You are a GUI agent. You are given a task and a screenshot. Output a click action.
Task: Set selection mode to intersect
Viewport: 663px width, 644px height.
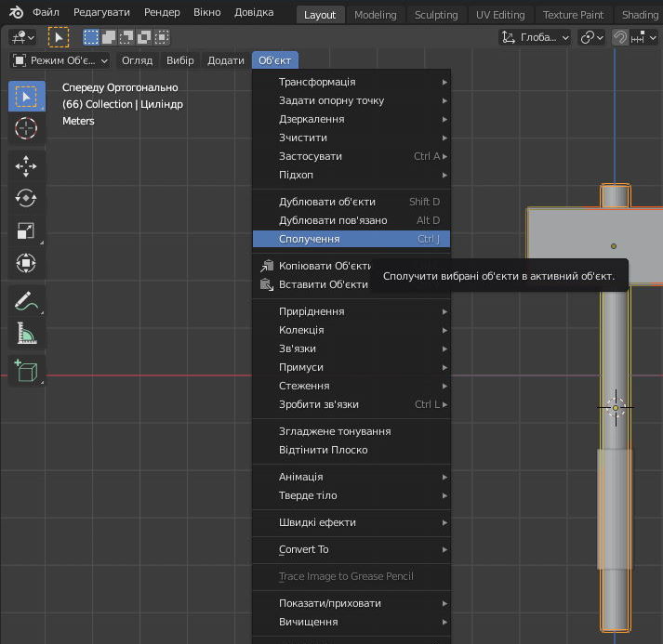click(162, 37)
